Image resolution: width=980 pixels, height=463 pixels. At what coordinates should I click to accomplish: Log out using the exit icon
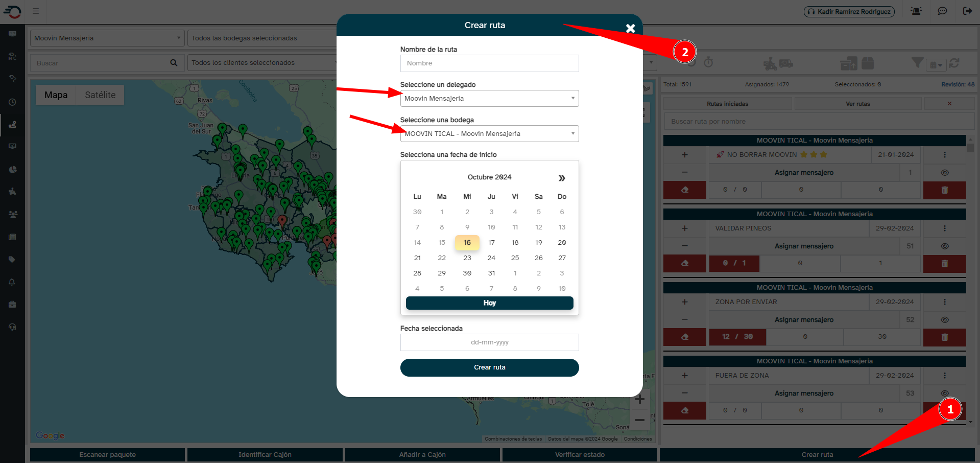coord(967,11)
